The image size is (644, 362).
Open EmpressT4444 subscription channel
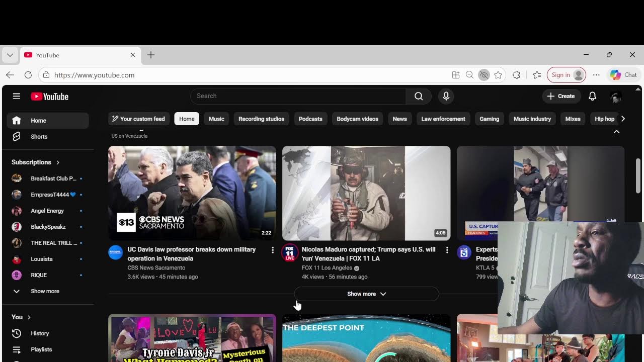pos(48,195)
